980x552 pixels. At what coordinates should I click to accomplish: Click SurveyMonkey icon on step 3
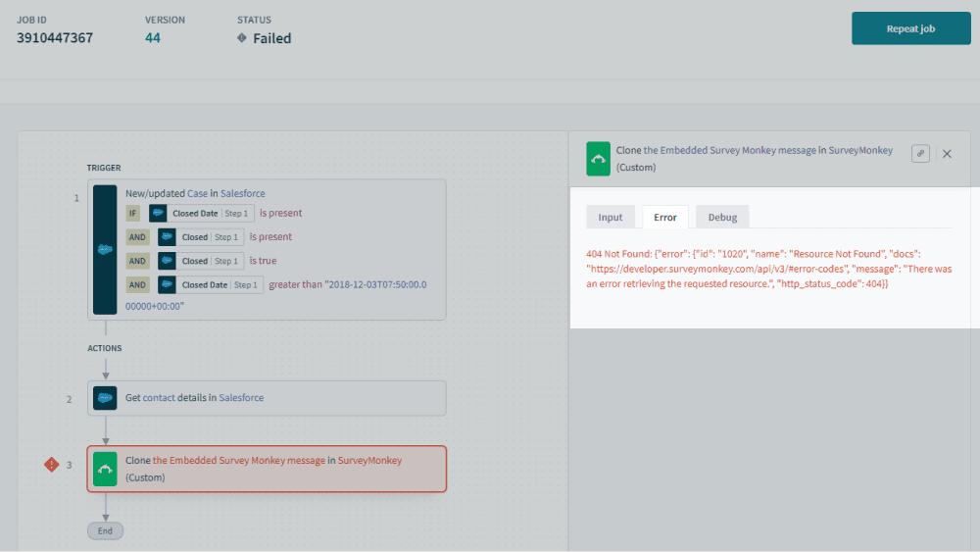105,469
